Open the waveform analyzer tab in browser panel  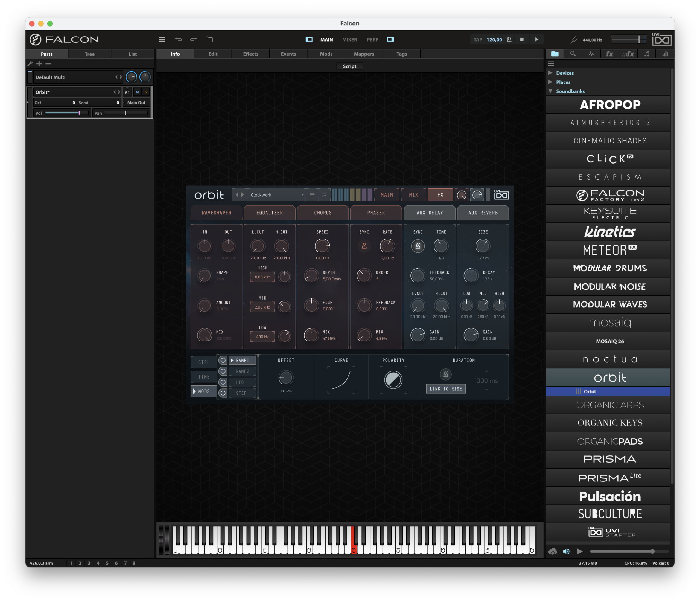pos(591,54)
